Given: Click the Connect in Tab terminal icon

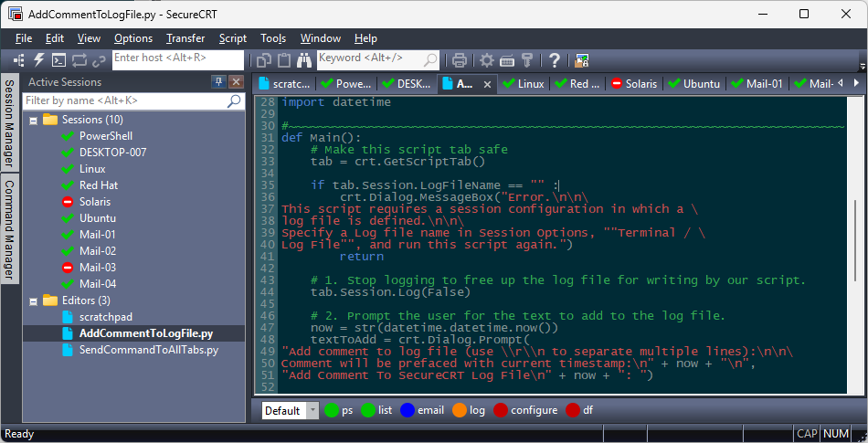Looking at the screenshot, I should [58, 60].
